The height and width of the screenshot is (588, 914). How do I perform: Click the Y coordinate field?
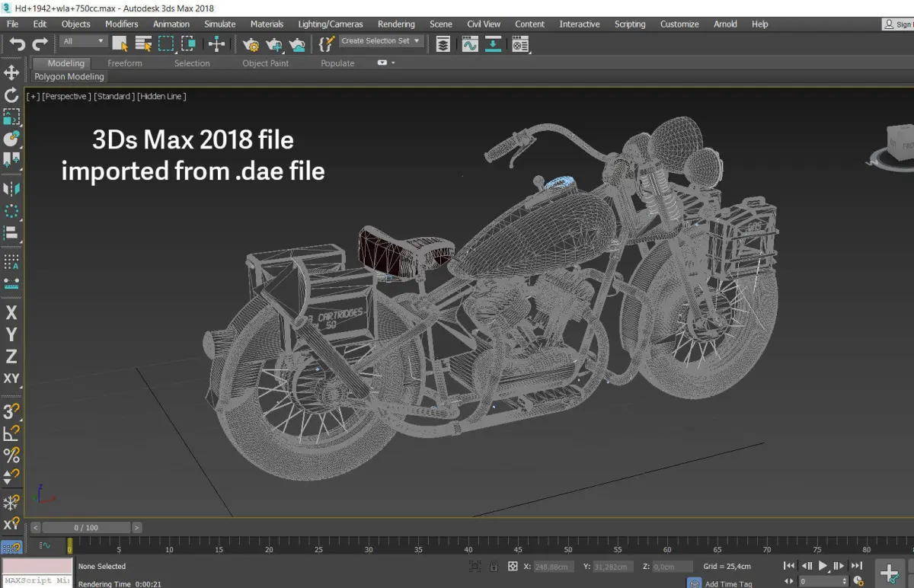click(615, 567)
